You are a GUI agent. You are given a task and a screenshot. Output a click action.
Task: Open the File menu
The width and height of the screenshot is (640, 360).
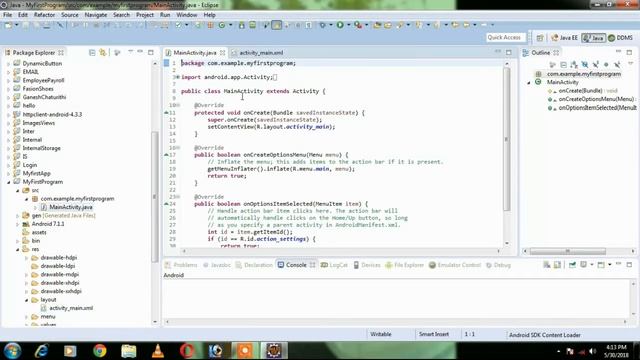[8, 15]
